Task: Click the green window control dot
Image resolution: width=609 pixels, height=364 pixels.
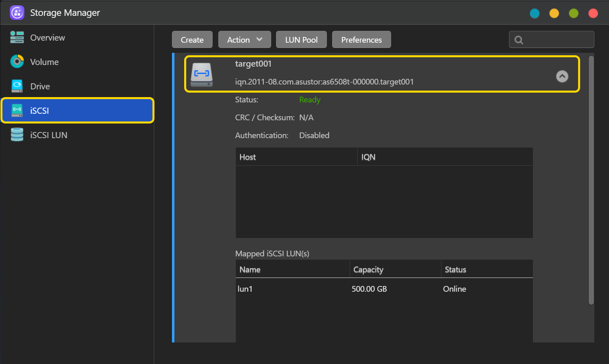Action: (574, 13)
